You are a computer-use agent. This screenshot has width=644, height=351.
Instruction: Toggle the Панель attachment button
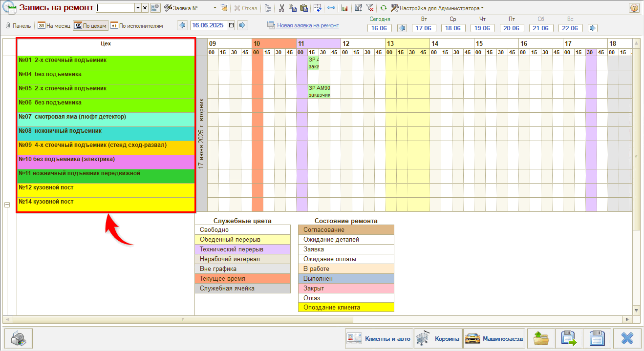point(18,25)
